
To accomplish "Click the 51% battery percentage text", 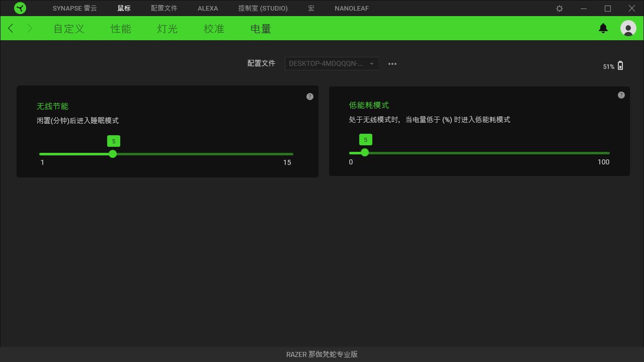I will coord(608,66).
